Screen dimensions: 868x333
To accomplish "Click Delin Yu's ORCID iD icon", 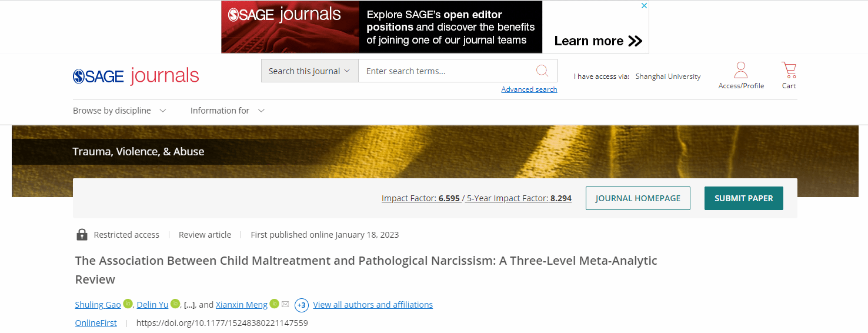I will pyautogui.click(x=175, y=304).
